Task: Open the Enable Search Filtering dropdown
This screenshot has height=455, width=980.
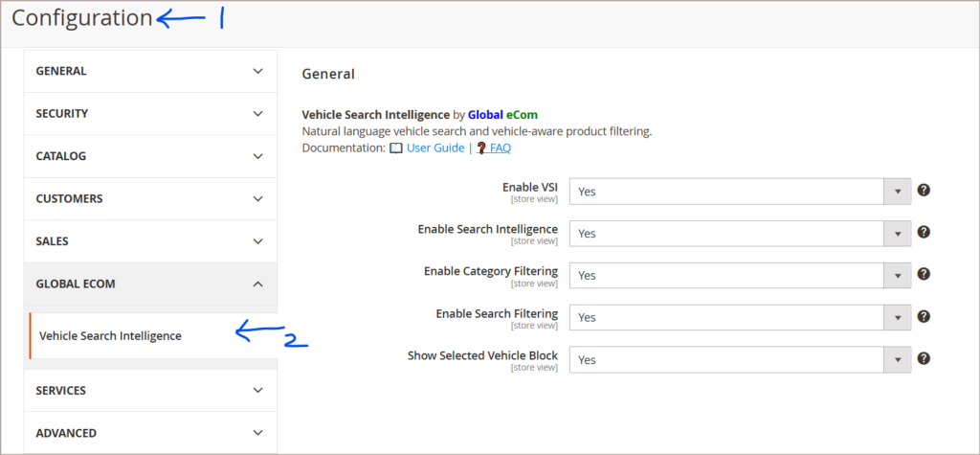Action: 740,317
